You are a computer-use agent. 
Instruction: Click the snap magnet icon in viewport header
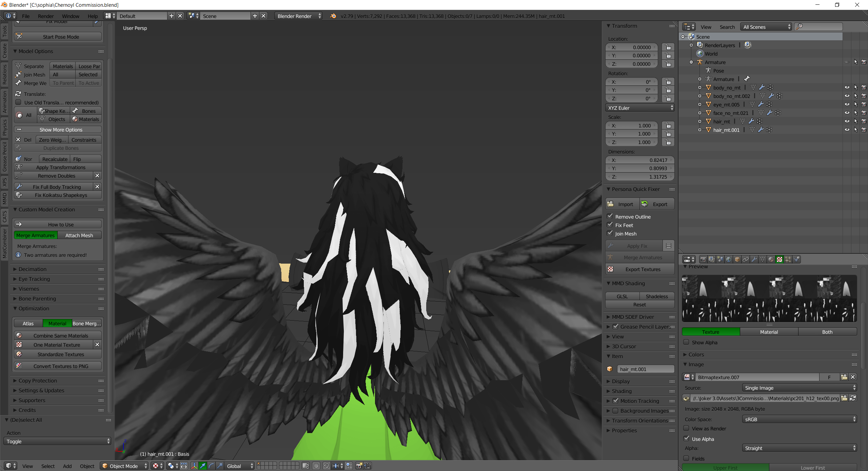[x=327, y=466]
